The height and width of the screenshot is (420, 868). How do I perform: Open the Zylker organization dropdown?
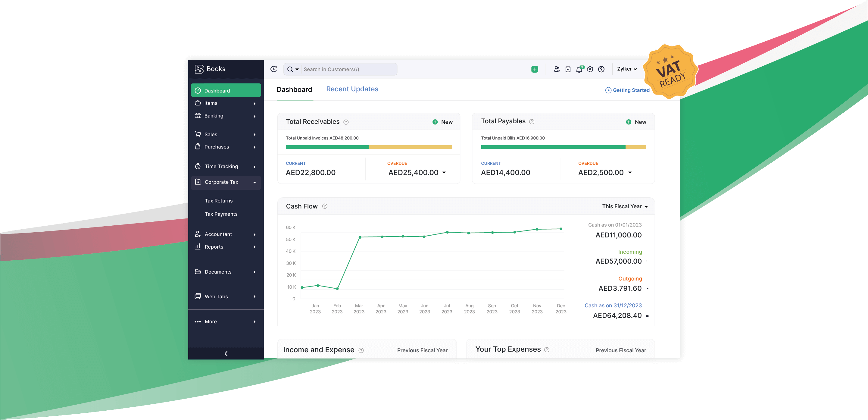[x=627, y=69]
